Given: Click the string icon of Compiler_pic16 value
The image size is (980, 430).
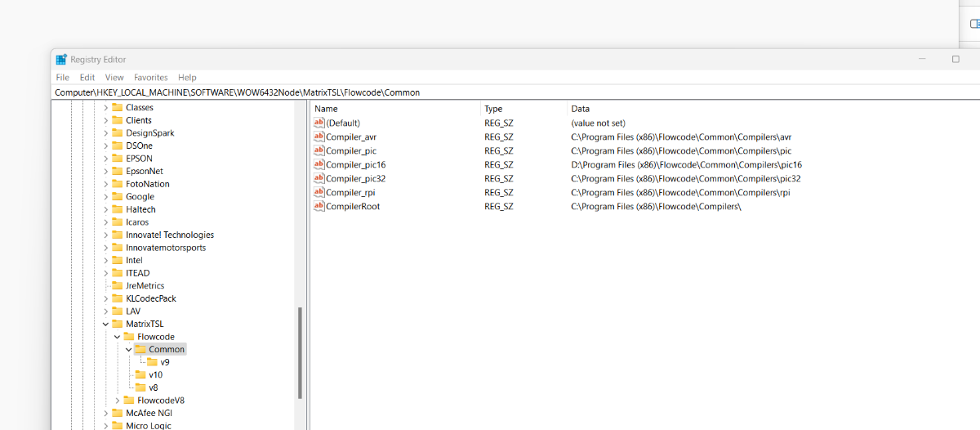Looking at the screenshot, I should pos(319,164).
